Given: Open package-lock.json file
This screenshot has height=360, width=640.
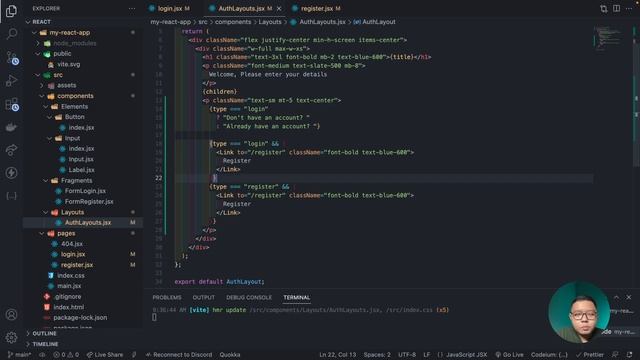Looking at the screenshot, I should coord(80,318).
